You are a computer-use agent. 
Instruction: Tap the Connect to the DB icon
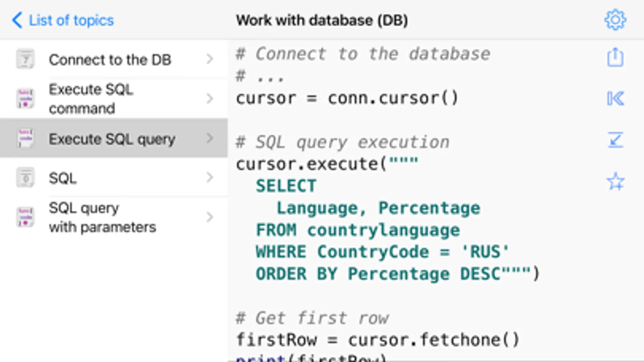coord(25,60)
